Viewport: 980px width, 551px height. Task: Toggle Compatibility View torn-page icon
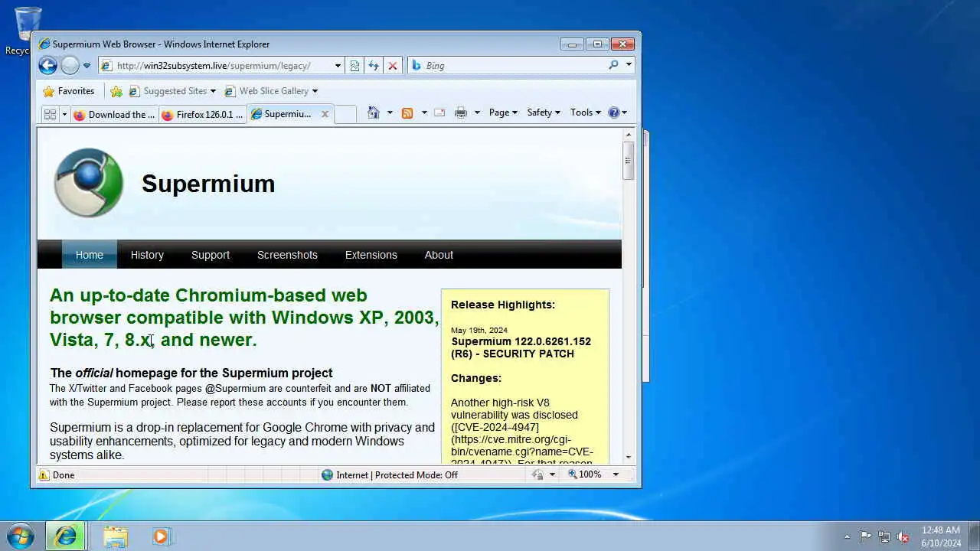tap(354, 66)
